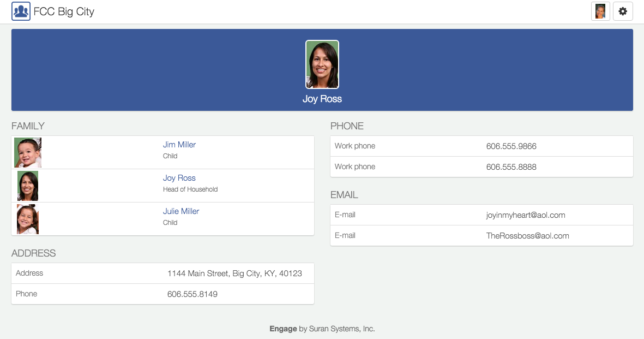Click Joy Ross's large profile photo

tap(322, 64)
